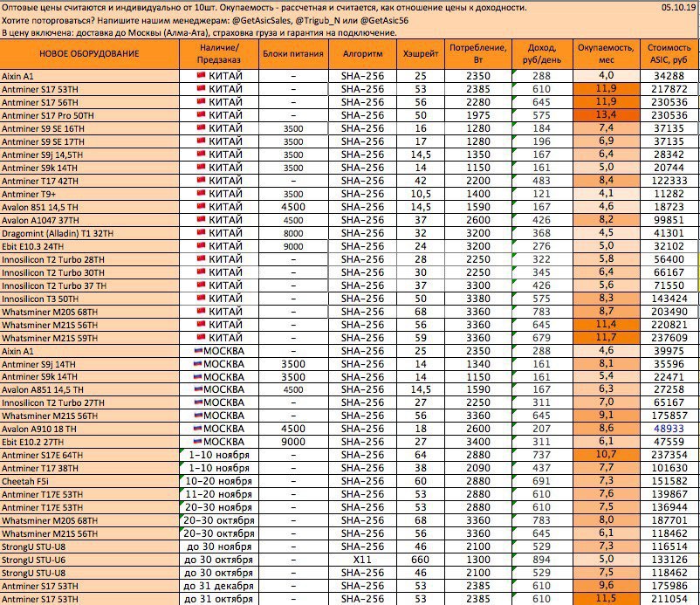Click the 'Dragomint (Alladin) T1 32TH' cell
The image size is (700, 605).
(x=89, y=233)
